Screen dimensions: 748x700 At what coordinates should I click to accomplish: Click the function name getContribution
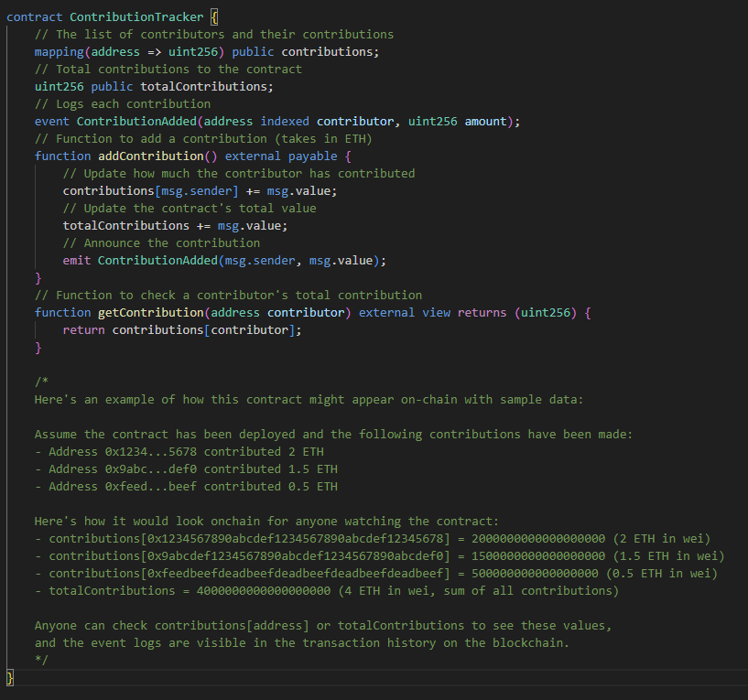(x=151, y=313)
